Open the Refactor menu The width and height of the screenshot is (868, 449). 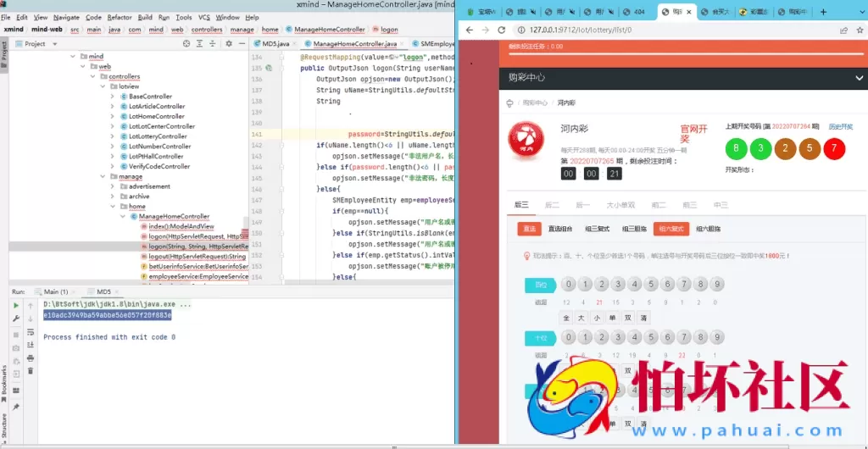[x=120, y=17]
